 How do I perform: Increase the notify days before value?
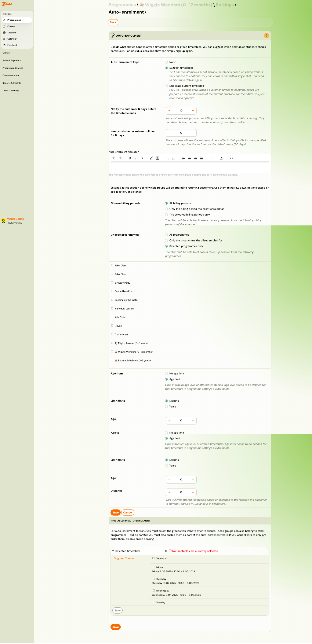click(193, 110)
